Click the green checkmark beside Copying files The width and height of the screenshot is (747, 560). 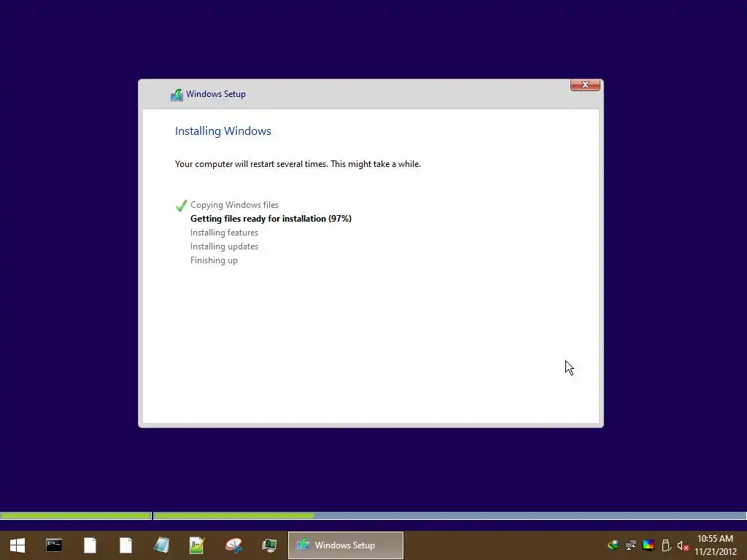pyautogui.click(x=181, y=205)
